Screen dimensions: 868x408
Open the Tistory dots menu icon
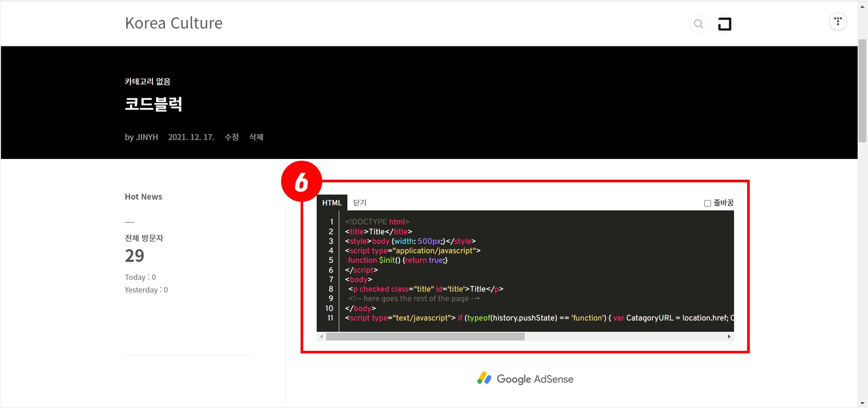838,21
